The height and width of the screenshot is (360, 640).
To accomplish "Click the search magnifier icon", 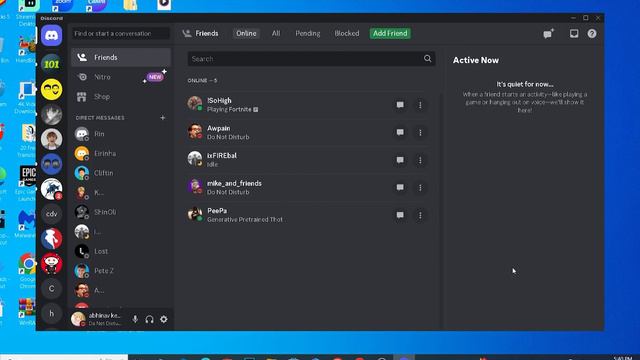I will (427, 59).
